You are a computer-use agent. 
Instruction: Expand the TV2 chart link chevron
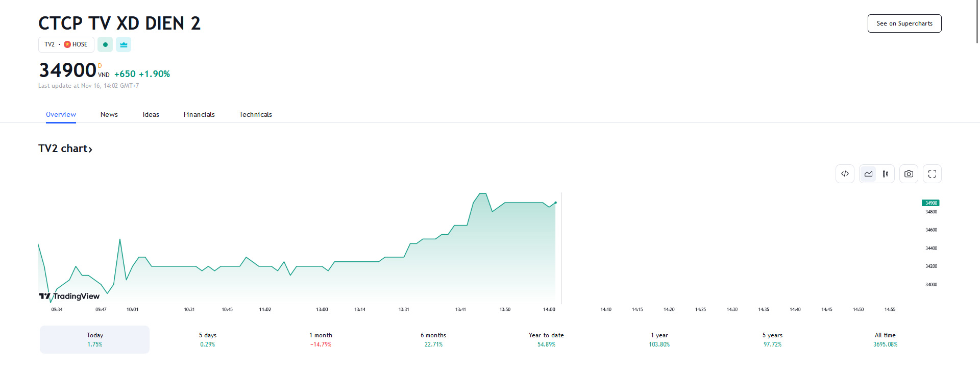click(x=91, y=148)
